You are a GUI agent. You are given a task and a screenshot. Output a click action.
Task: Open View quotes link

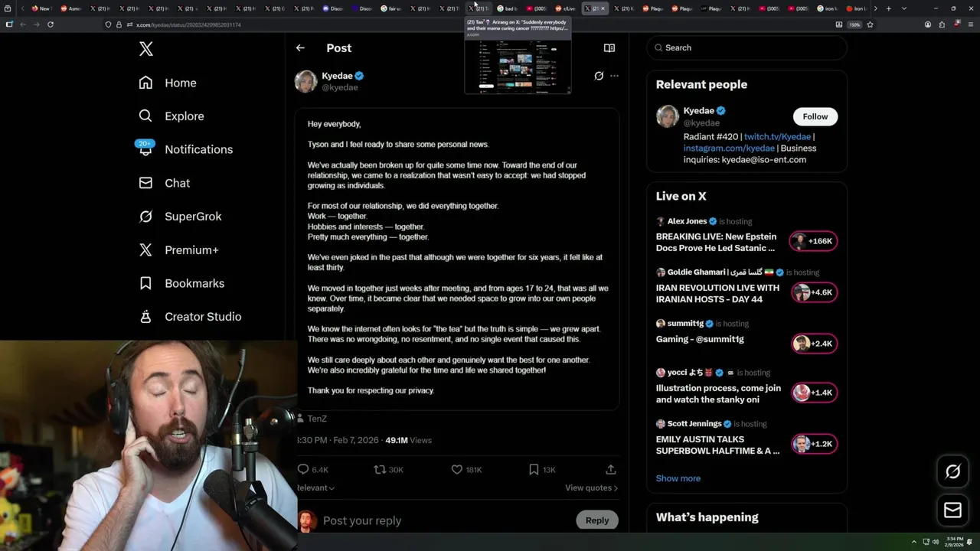[x=591, y=487]
